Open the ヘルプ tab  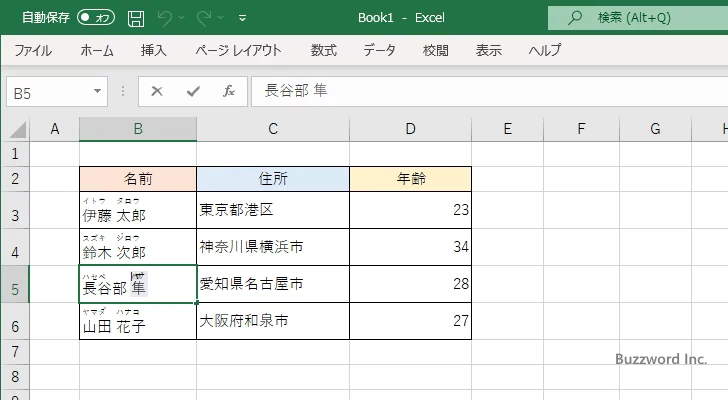545,50
